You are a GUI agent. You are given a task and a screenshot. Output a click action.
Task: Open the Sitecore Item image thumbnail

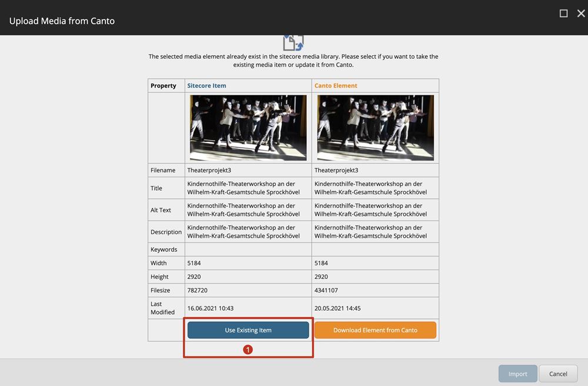pyautogui.click(x=248, y=128)
